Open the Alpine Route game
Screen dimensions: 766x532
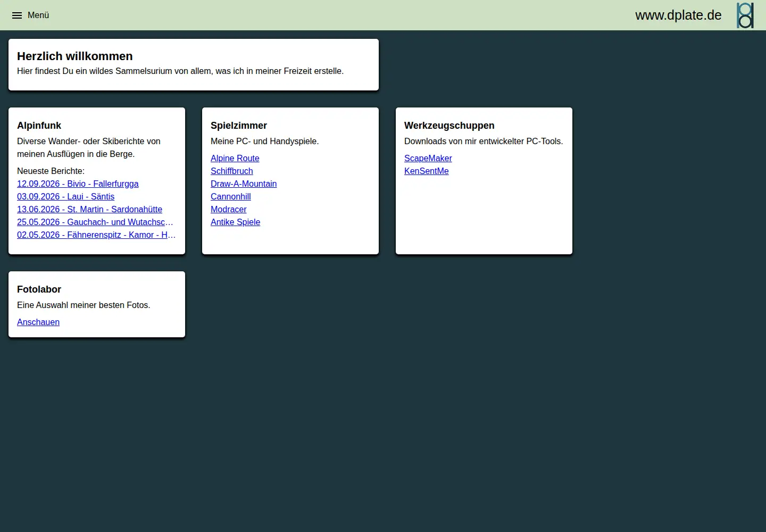pyautogui.click(x=235, y=158)
